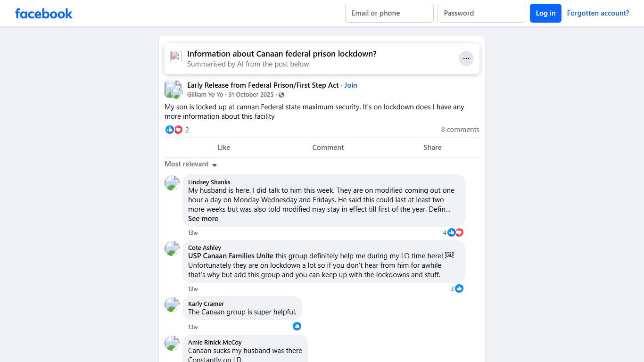Click Cote Ashley's profile picture
644x362 pixels.
pos(172,248)
